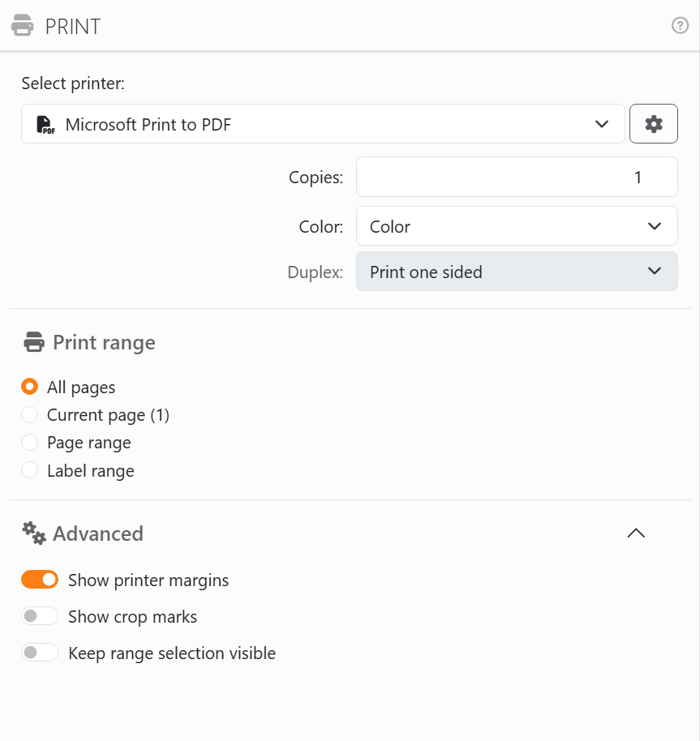700x741 pixels.
Task: Collapse the Advanced section chevron
Action: pyautogui.click(x=636, y=533)
